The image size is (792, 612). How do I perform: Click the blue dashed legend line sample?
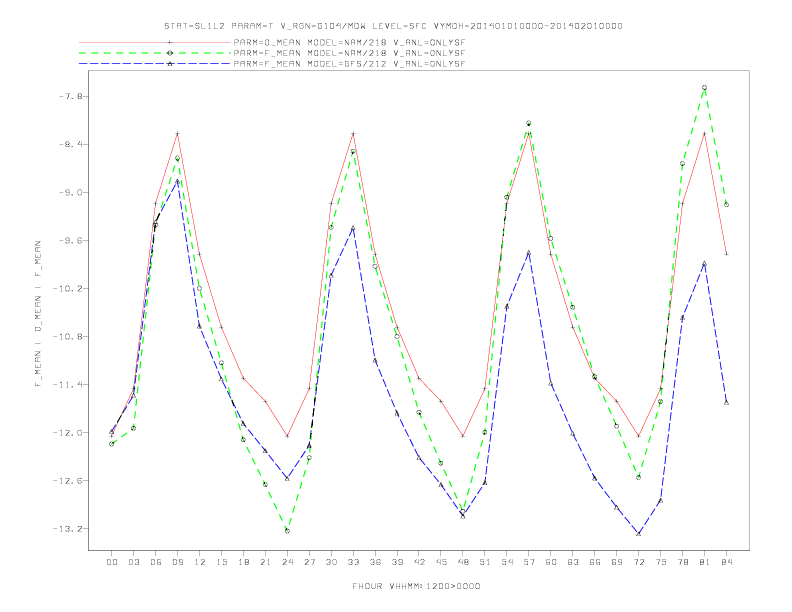click(x=155, y=64)
